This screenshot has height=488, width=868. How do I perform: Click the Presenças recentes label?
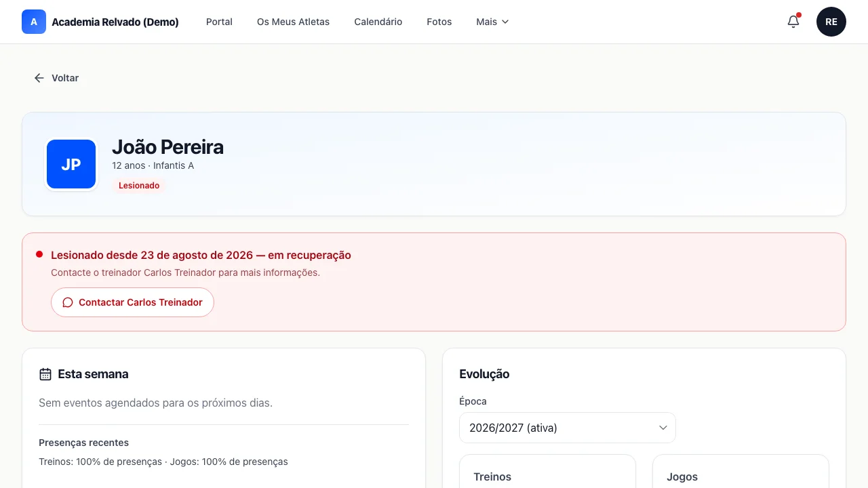point(83,443)
